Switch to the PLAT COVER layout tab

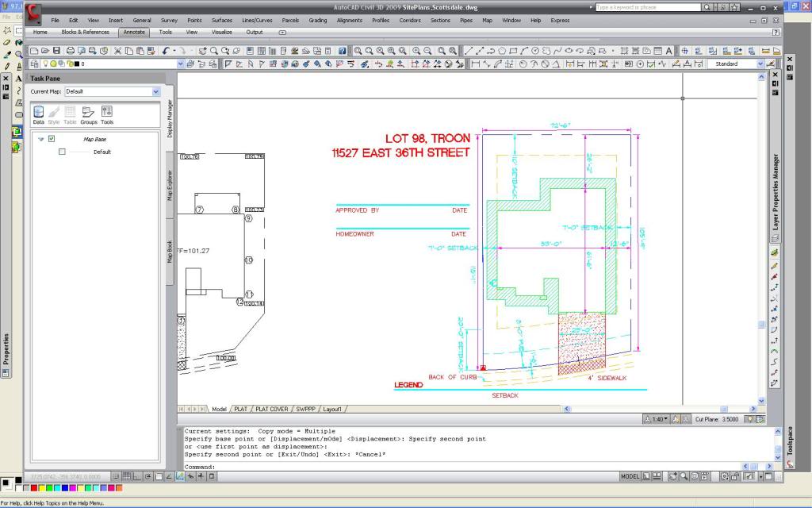coord(271,409)
